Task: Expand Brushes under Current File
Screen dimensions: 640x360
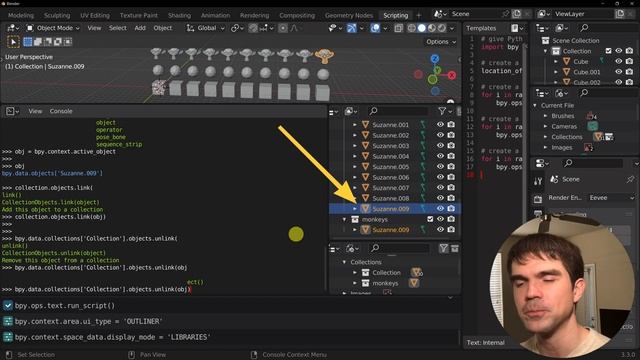Action: (x=545, y=116)
